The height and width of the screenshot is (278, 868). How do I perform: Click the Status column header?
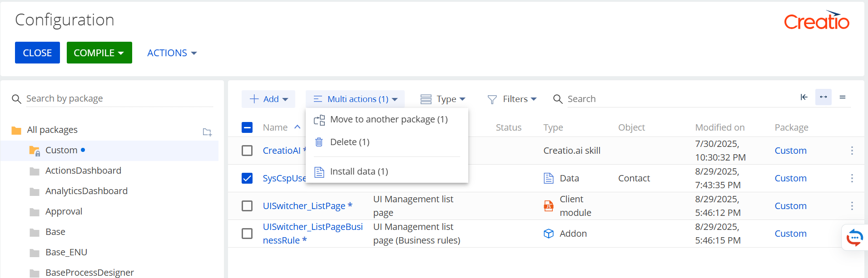click(x=509, y=127)
